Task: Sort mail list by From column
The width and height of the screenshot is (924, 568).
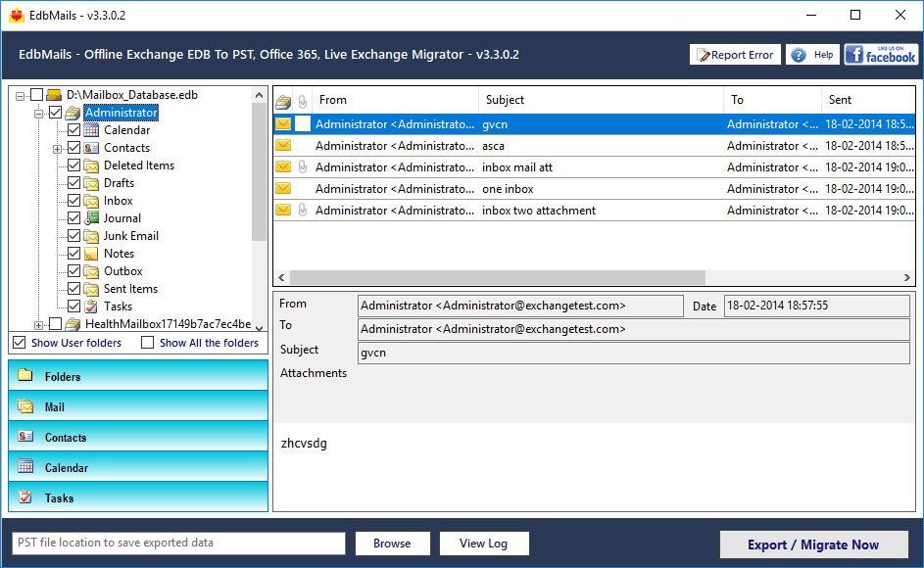Action: (396, 100)
